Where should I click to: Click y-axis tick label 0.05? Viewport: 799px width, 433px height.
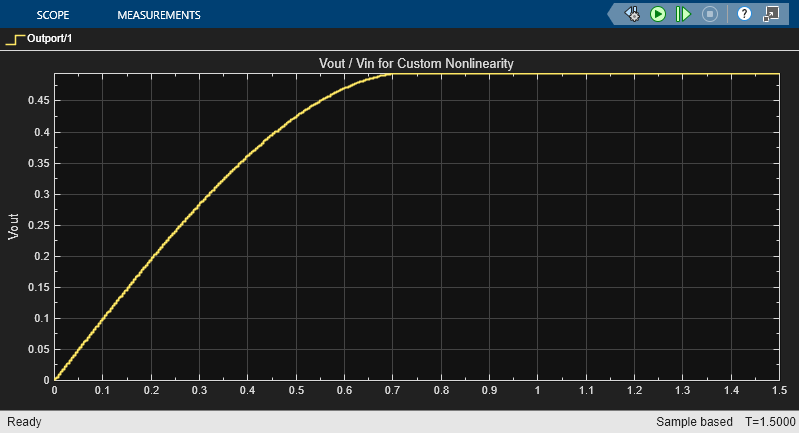pyautogui.click(x=39, y=349)
